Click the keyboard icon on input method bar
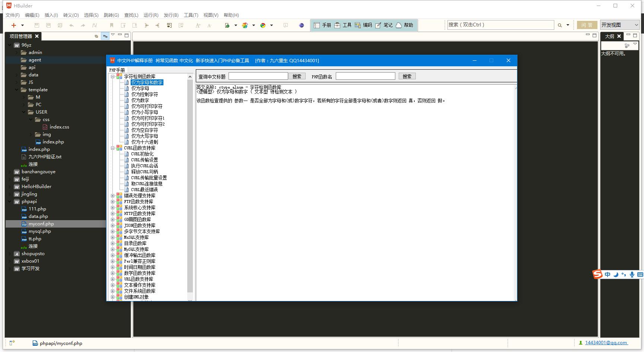The image size is (644, 352). pos(640,275)
